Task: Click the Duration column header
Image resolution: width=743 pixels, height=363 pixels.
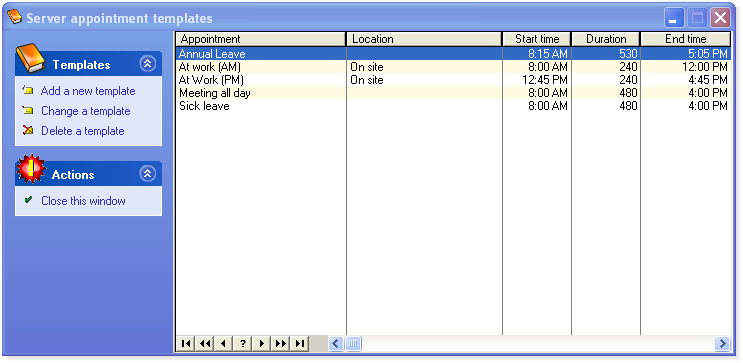Action: [x=606, y=39]
